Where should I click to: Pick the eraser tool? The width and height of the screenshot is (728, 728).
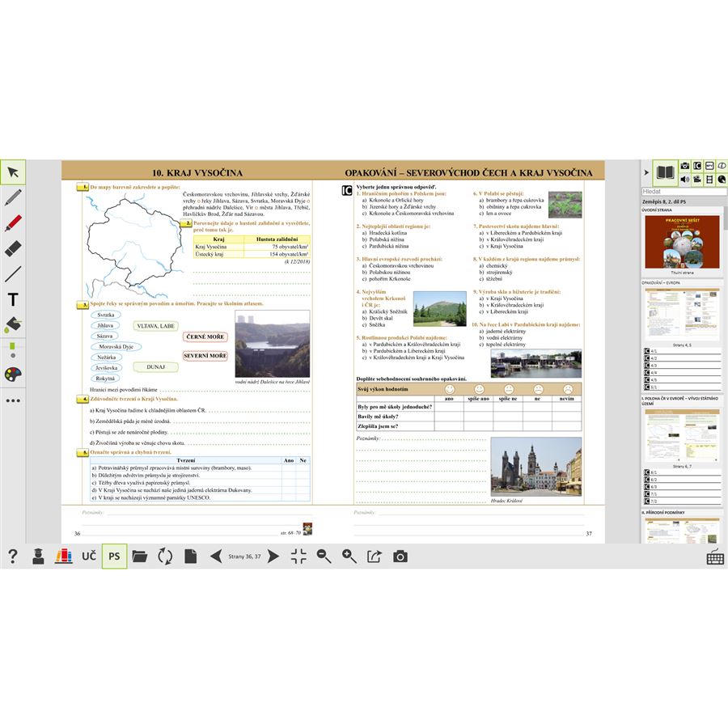[x=13, y=248]
